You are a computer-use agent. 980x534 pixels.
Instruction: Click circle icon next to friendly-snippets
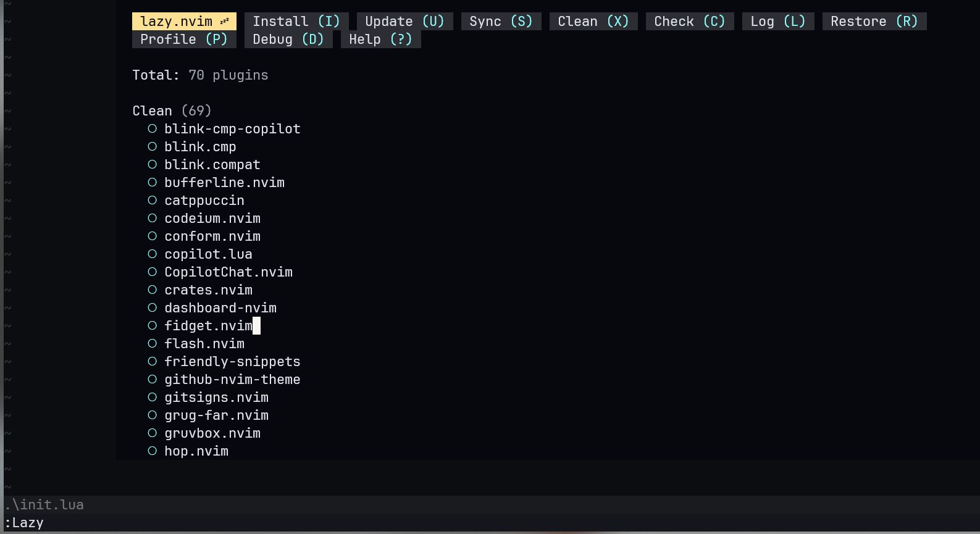pos(153,362)
